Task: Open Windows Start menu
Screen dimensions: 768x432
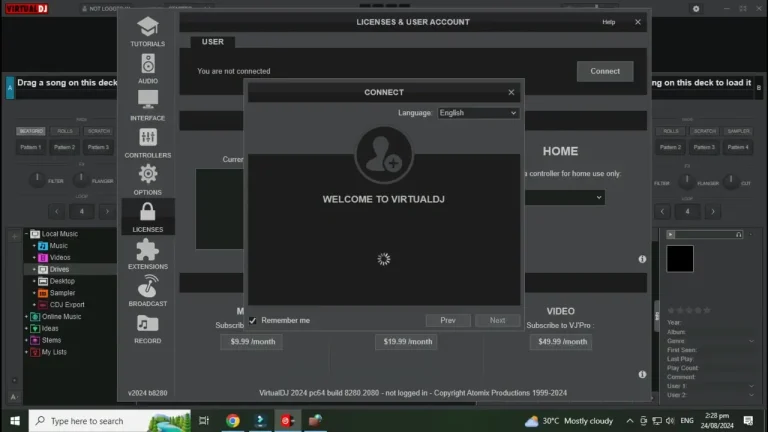Action: tap(15, 421)
